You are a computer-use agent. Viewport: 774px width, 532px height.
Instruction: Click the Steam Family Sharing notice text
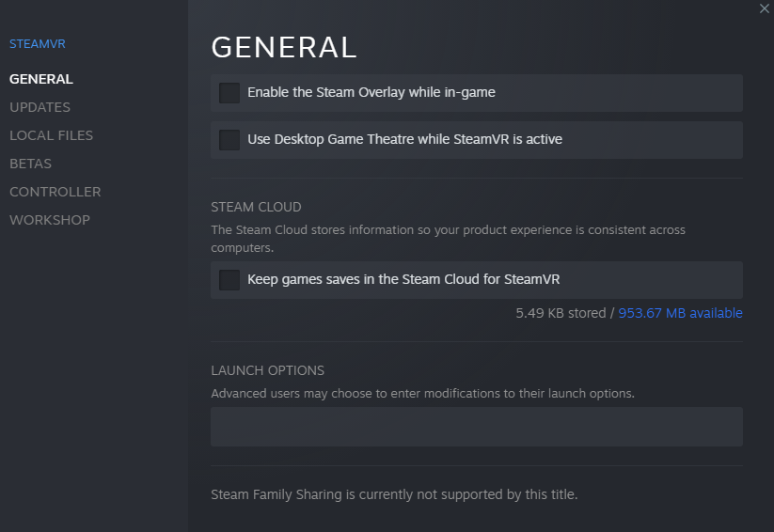tap(394, 494)
